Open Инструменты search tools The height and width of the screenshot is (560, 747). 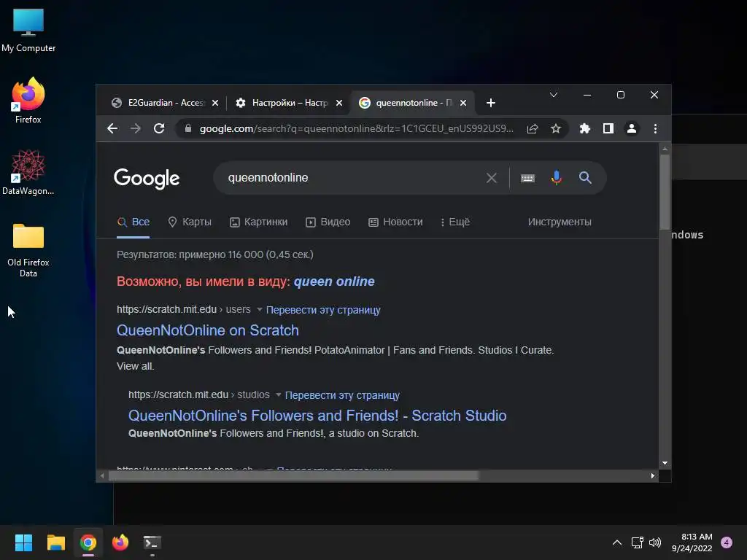560,222
